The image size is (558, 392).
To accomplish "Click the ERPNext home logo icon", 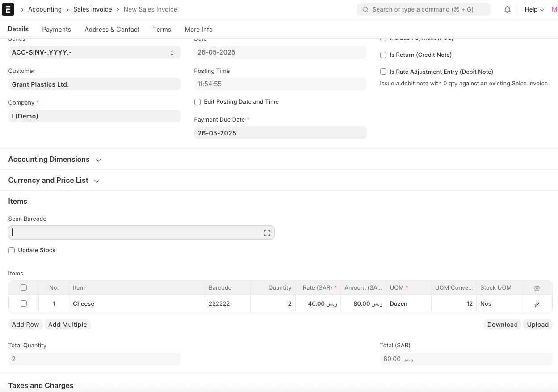I will coord(8,9).
